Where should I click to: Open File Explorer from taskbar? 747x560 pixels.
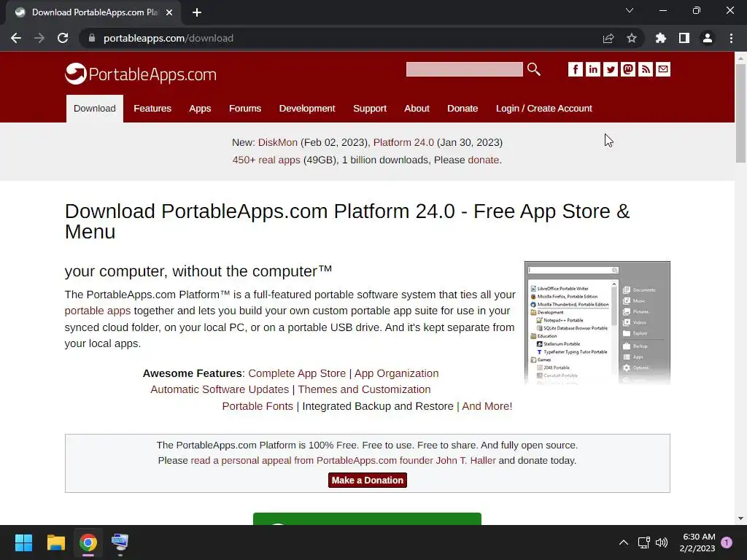click(x=55, y=542)
